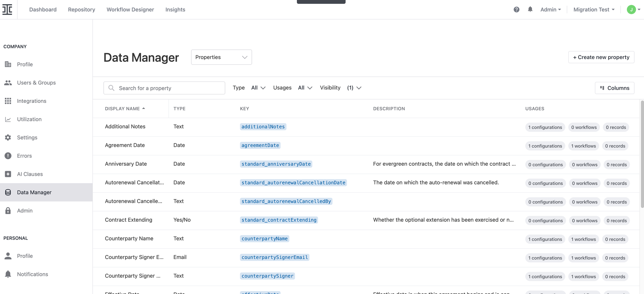Click the Columns button
The height and width of the screenshot is (294, 644).
pos(614,88)
